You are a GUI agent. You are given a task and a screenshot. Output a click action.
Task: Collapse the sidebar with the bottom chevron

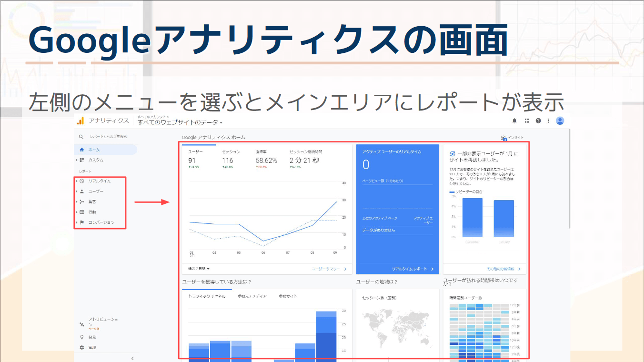(x=132, y=358)
